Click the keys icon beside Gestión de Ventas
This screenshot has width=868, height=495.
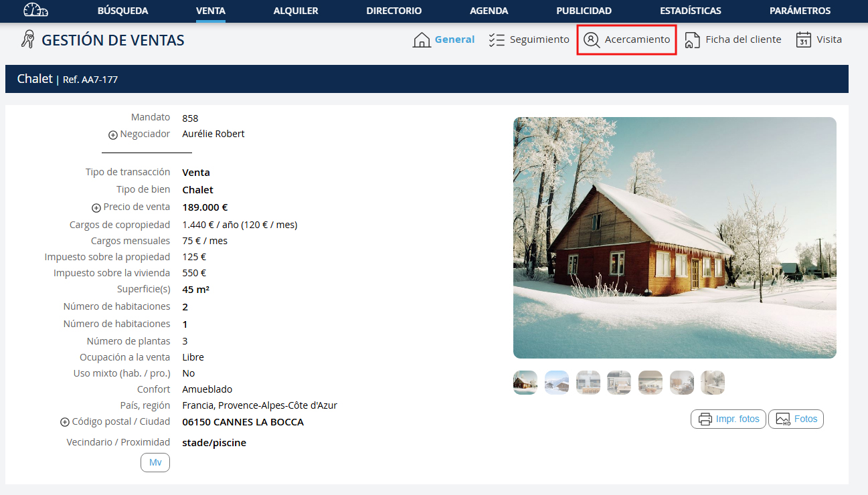[27, 39]
